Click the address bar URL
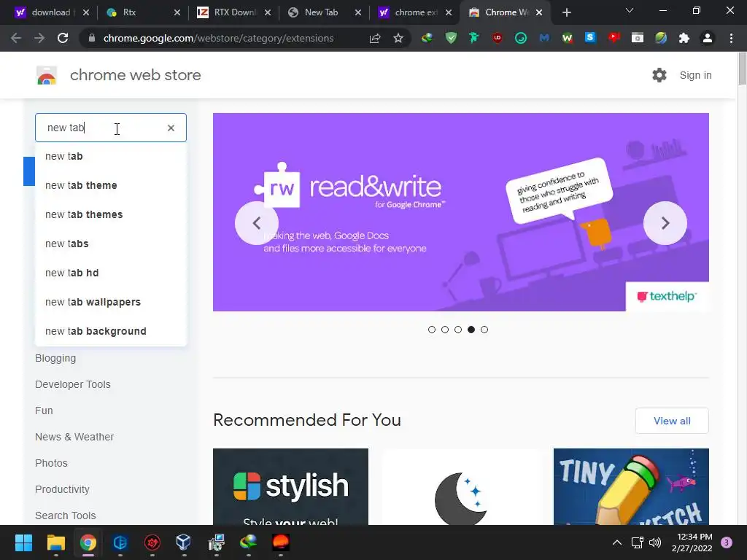This screenshot has width=747, height=560. pyautogui.click(x=218, y=38)
